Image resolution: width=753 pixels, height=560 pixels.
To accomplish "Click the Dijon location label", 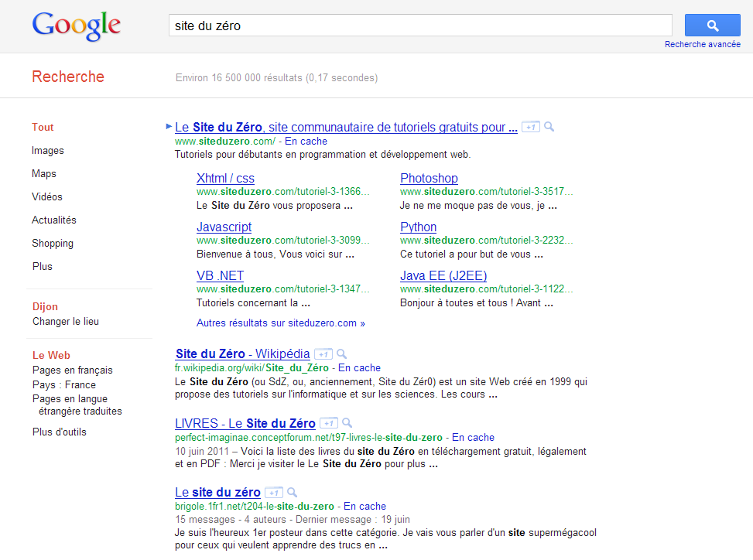I will tap(45, 306).
